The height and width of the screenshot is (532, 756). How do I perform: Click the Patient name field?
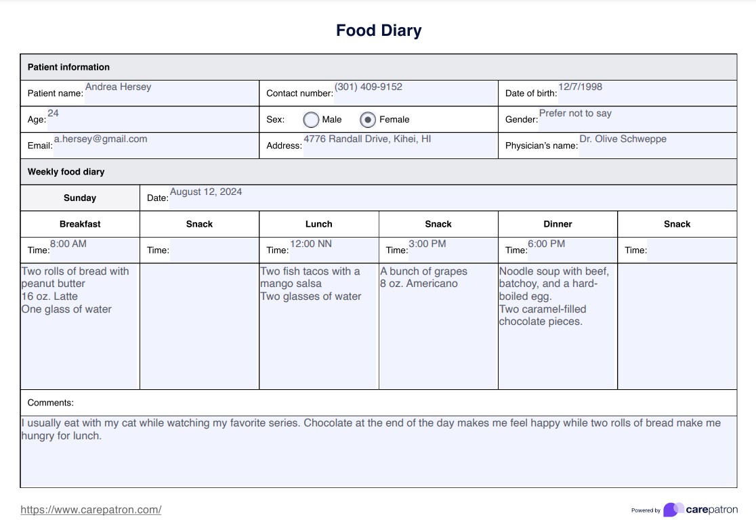(171, 93)
